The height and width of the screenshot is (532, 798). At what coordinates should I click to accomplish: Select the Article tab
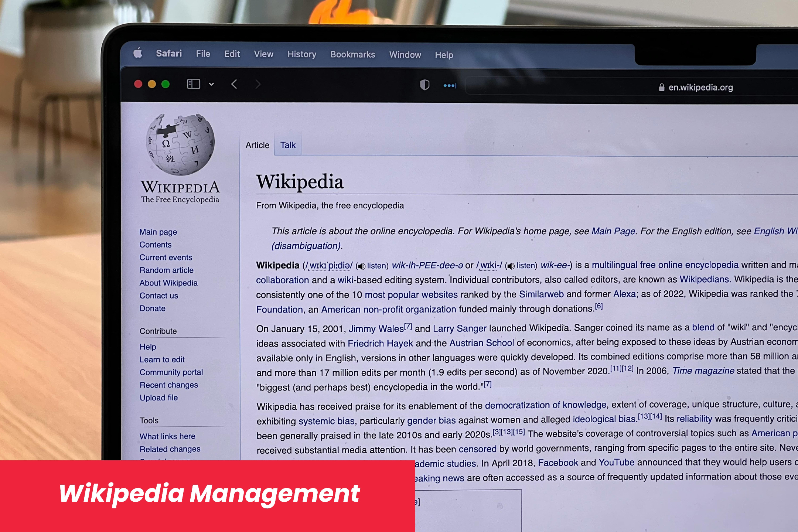click(258, 145)
